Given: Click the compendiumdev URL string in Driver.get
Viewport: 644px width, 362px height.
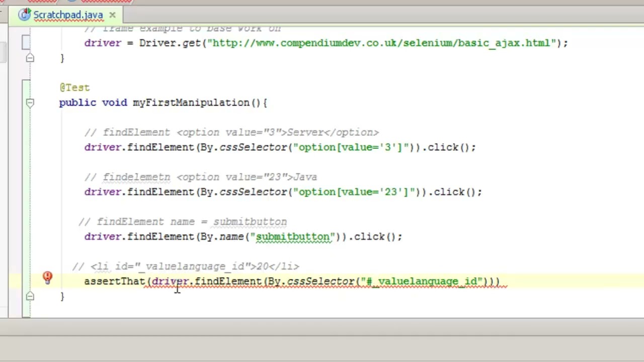Looking at the screenshot, I should [381, 43].
